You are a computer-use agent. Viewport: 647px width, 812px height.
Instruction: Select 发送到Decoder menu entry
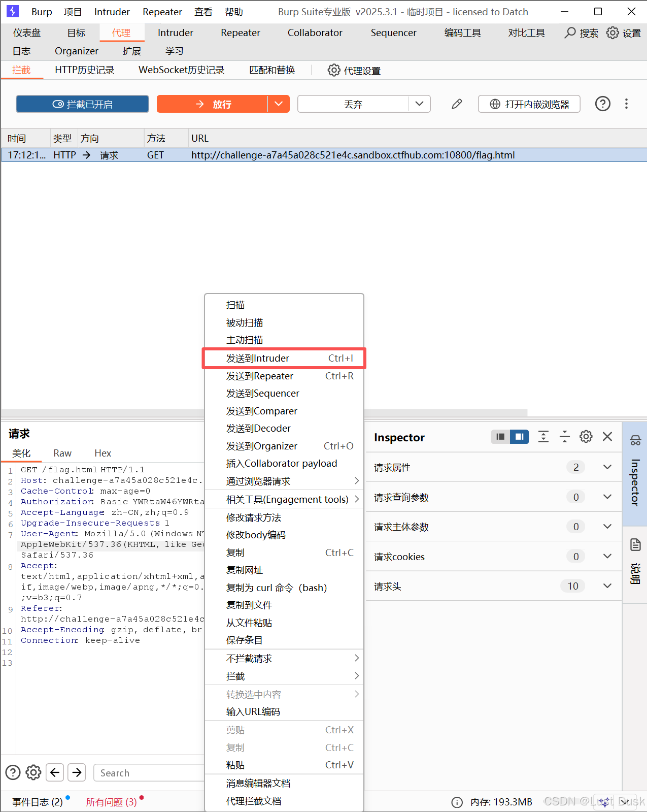coord(284,428)
